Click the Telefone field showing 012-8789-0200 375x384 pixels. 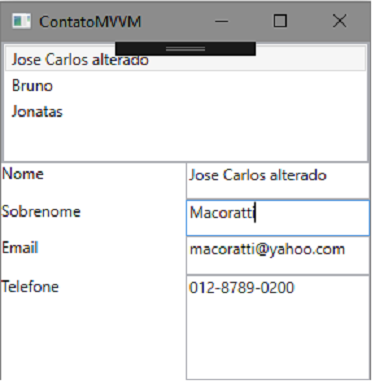[x=278, y=327]
